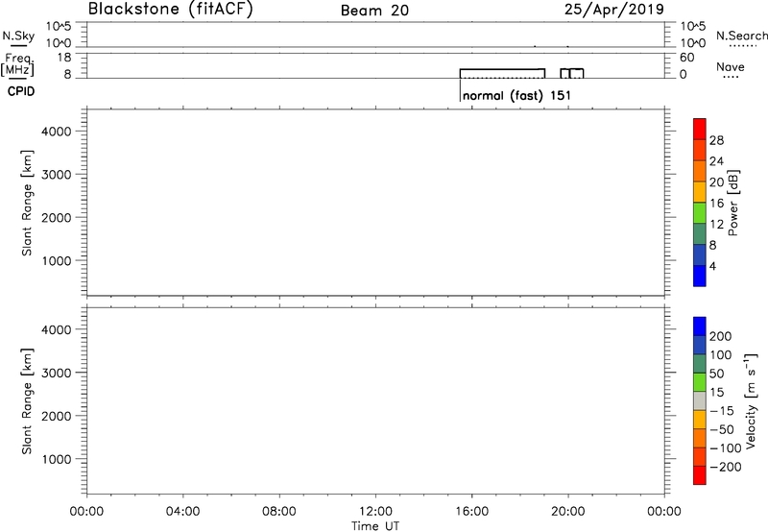This screenshot has width=768, height=532.
Task: Click the "50" label on the velocity colorbar
Action: (716, 374)
